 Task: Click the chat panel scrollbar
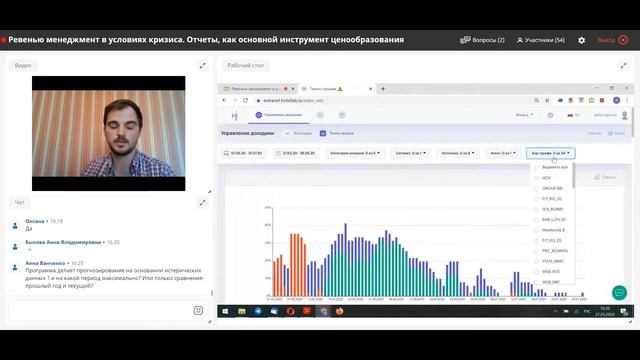211,292
